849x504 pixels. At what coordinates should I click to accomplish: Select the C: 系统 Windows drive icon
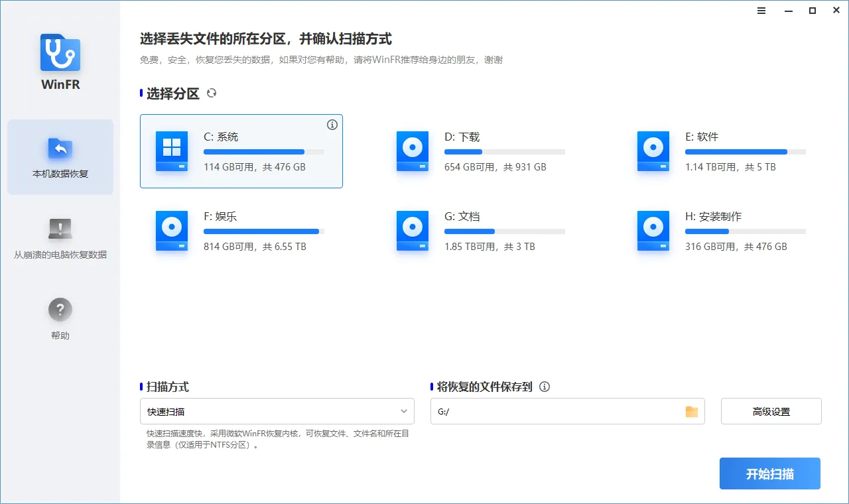[172, 152]
